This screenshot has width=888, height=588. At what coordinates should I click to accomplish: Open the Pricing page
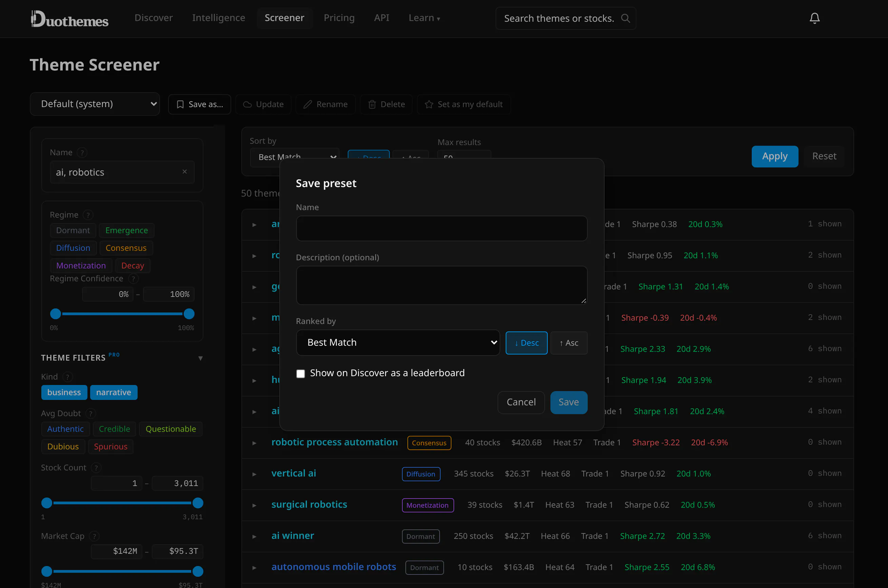(x=339, y=18)
